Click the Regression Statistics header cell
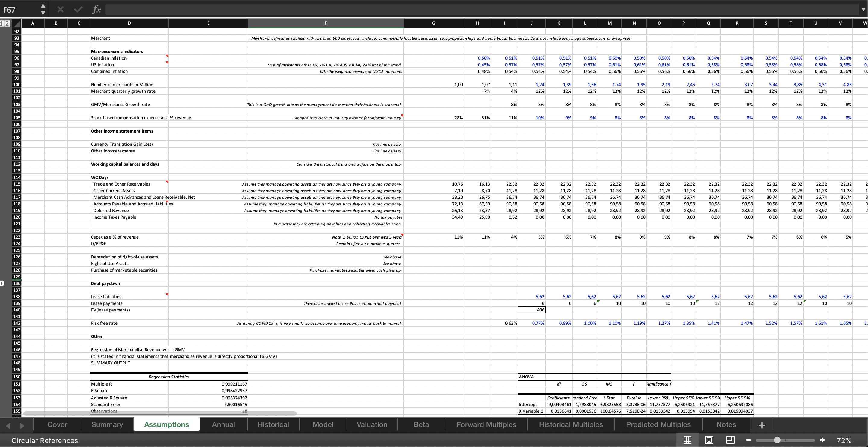This screenshot has height=447, width=868. (169, 377)
